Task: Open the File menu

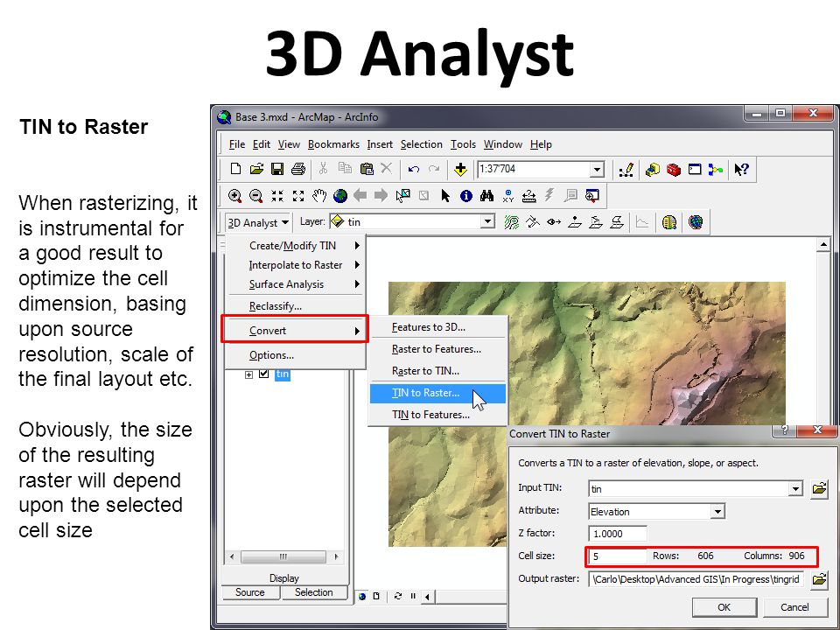Action: pyautogui.click(x=237, y=144)
